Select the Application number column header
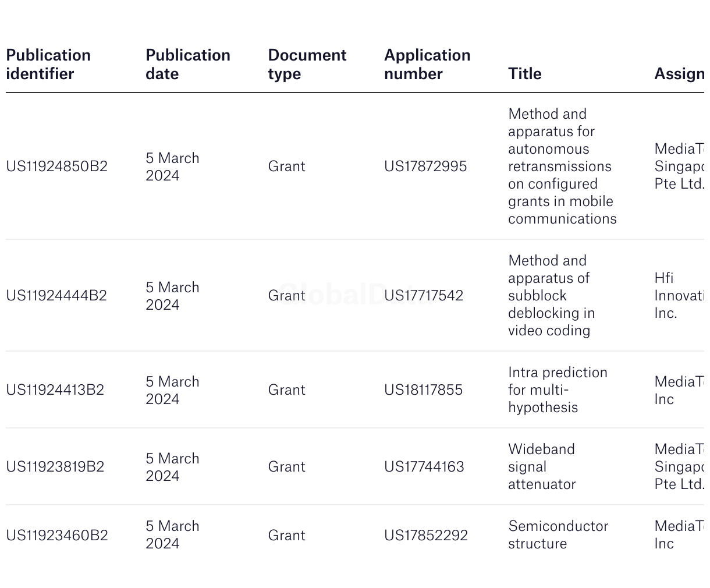Image resolution: width=710 pixels, height=588 pixels. tap(427, 65)
